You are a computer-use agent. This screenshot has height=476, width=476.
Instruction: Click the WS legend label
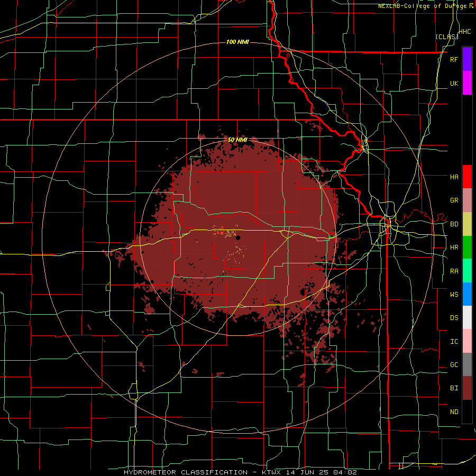pos(454,294)
